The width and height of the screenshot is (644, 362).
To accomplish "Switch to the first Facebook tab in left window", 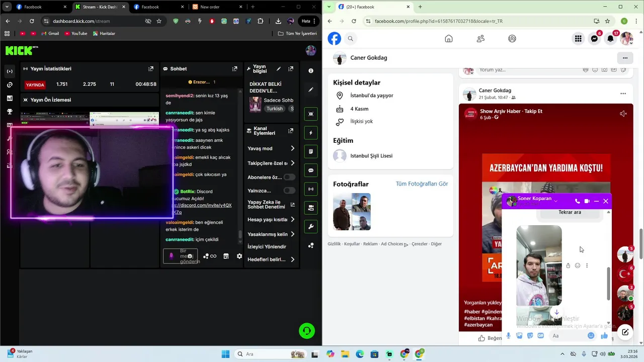I will (40, 7).
